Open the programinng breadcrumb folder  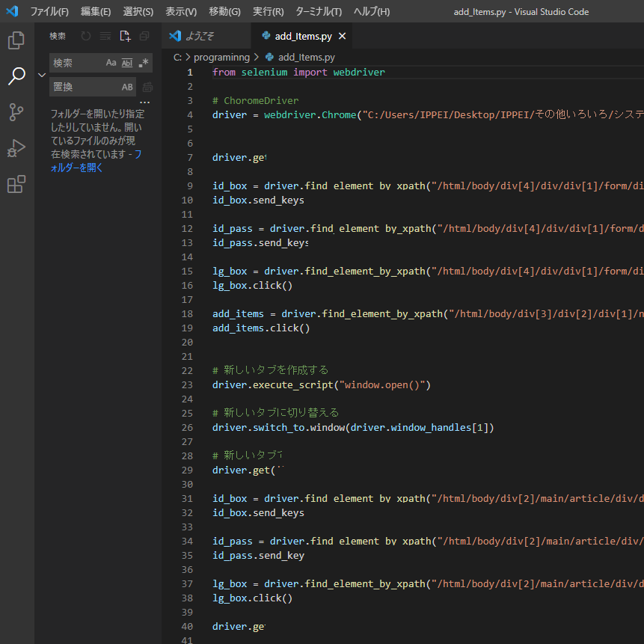221,57
